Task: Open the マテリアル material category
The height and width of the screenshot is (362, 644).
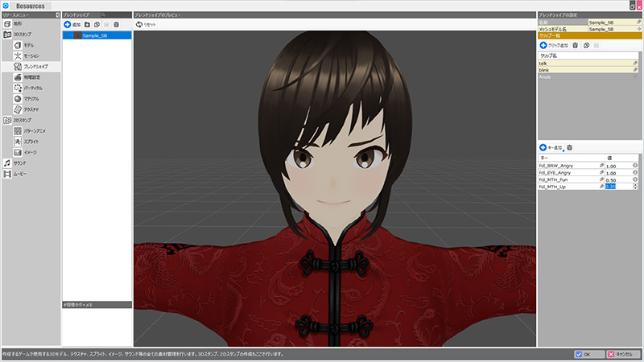Action: [18, 98]
